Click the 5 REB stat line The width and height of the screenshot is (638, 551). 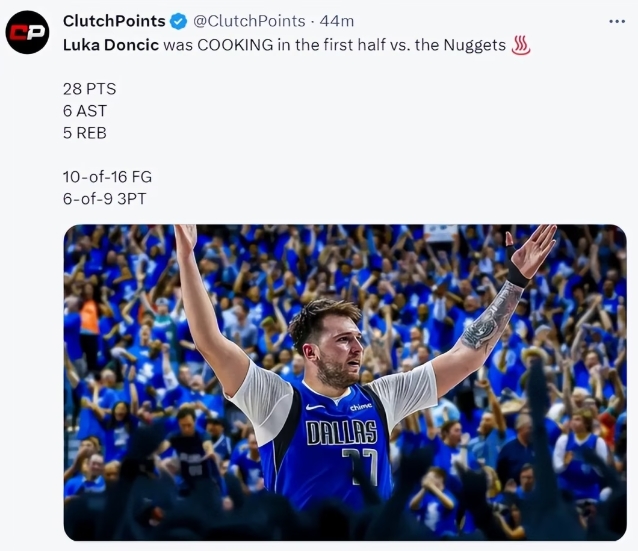(84, 133)
